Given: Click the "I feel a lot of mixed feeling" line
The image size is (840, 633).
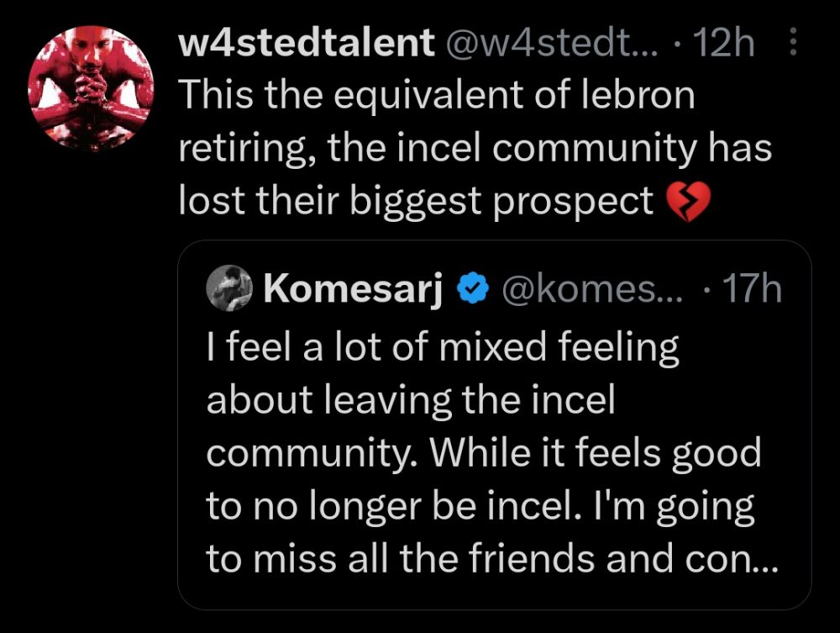Looking at the screenshot, I should (442, 349).
